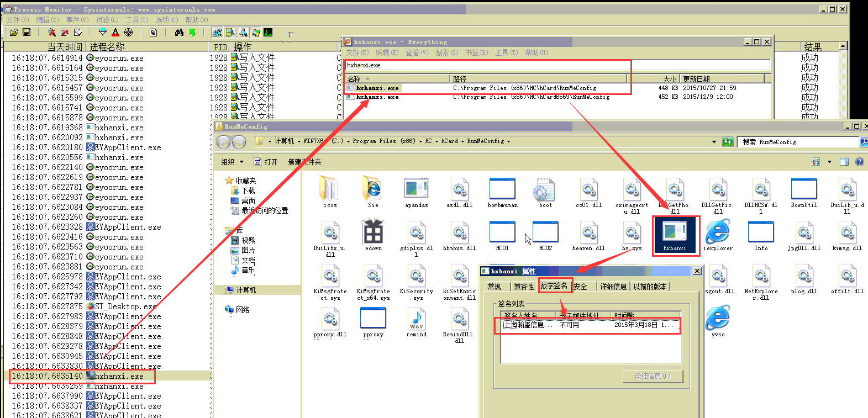Screen dimensions: 868x418
Task: Select the hxhanxi file icon in Explorer
Action: point(675,235)
